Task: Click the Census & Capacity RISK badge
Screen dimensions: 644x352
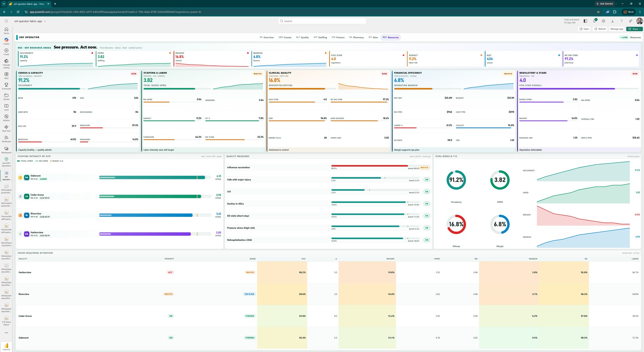Action: click(x=134, y=74)
